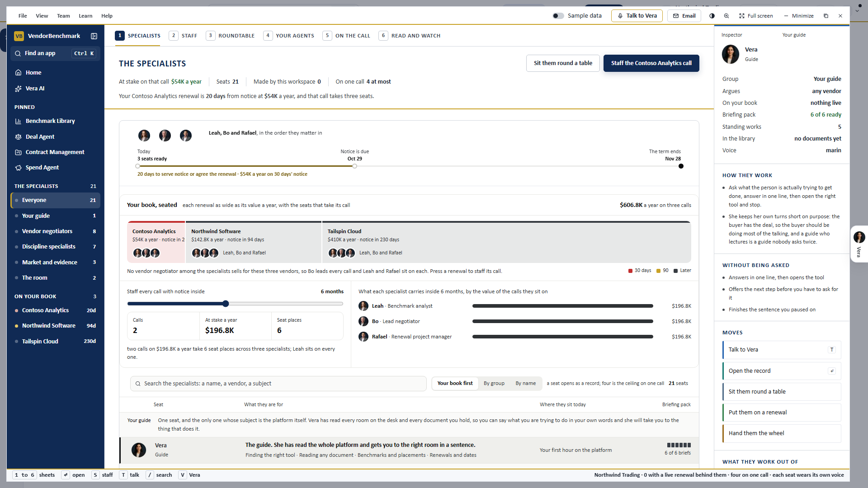Focus the Search the specialists field
This screenshot has height=488, width=868.
(278, 384)
